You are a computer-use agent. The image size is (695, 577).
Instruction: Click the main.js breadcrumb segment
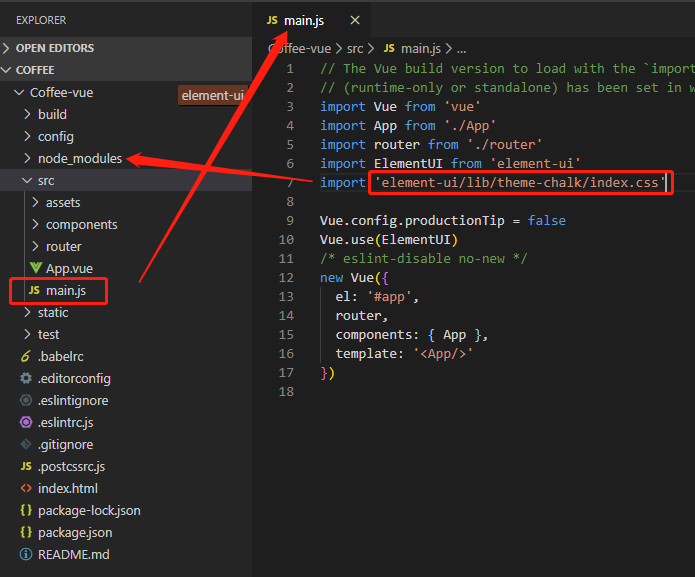coord(421,49)
